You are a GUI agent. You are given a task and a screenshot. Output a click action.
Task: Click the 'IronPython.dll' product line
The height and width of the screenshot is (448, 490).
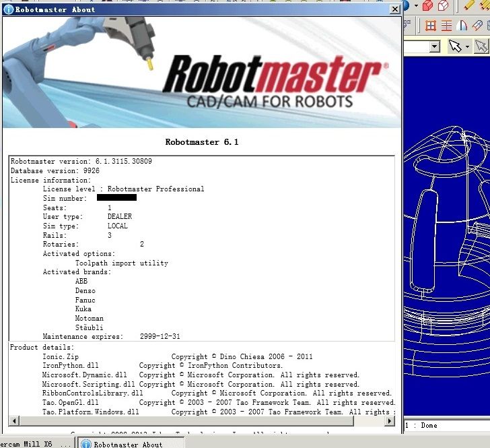pos(162,365)
